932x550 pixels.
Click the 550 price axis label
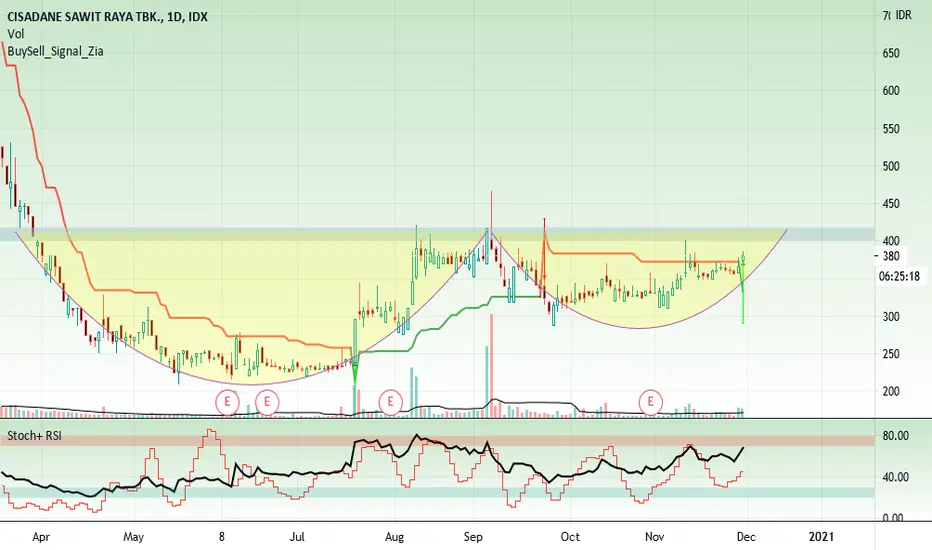click(x=891, y=128)
